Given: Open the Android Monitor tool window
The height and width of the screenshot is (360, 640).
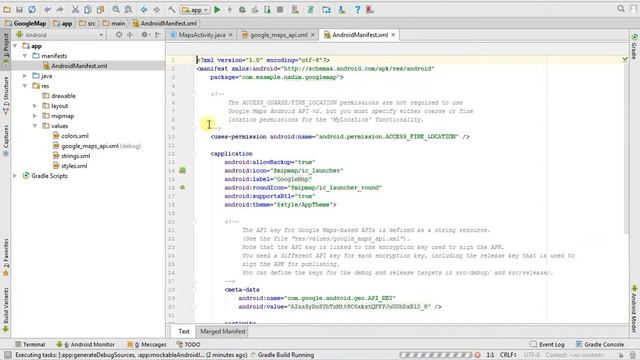Looking at the screenshot, I should click(85, 344).
